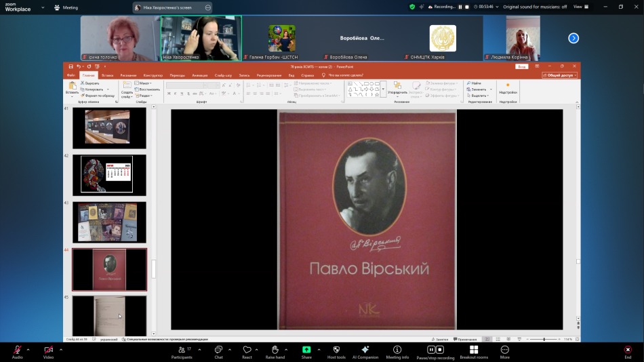The image size is (644, 362).
Task: Open the Chat panel
Action: point(218,350)
